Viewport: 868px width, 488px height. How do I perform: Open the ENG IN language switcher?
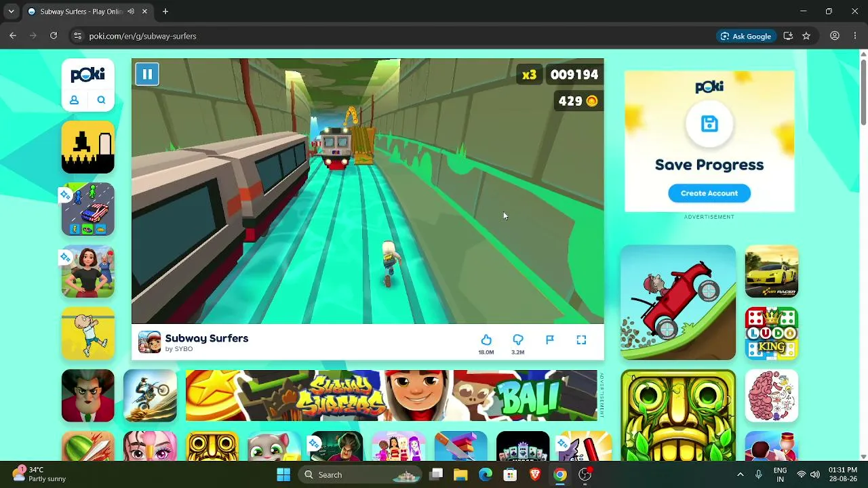pos(780,474)
